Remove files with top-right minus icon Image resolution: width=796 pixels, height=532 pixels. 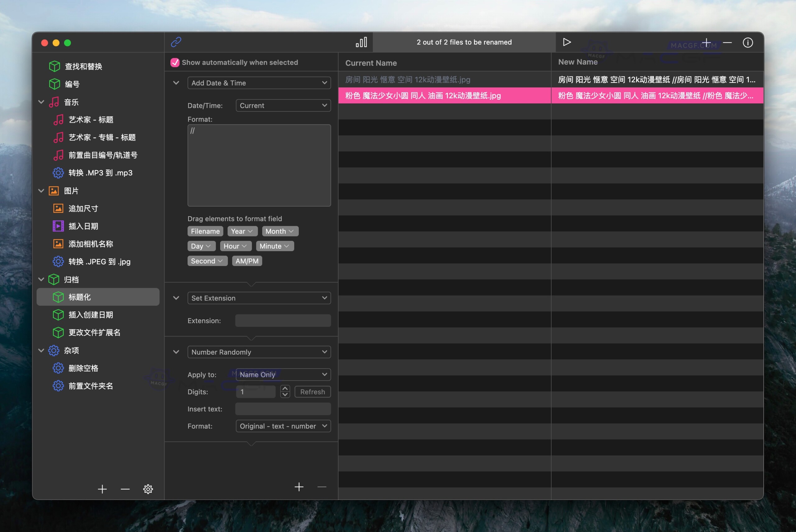coord(727,42)
